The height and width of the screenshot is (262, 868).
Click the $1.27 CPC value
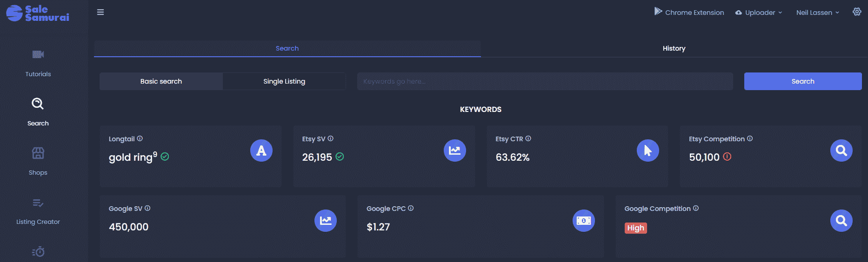pyautogui.click(x=378, y=227)
